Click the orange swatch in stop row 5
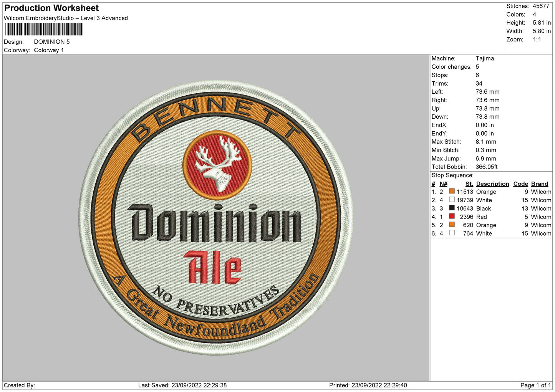 click(x=452, y=225)
